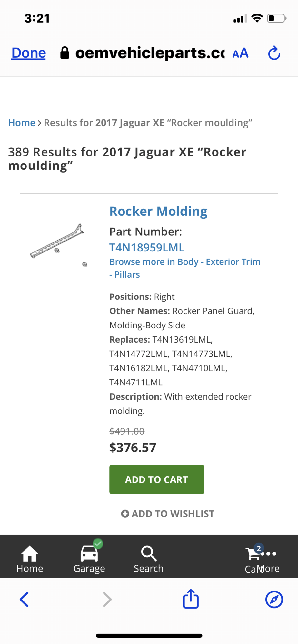This screenshot has height=644, width=298.
Task: Tap the Done link
Action: coord(29,53)
